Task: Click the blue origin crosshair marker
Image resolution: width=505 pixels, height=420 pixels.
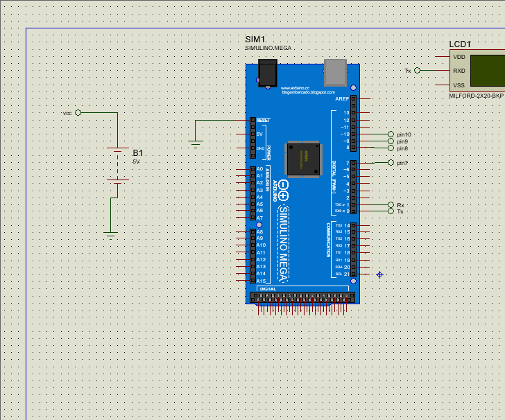Action: point(379,274)
